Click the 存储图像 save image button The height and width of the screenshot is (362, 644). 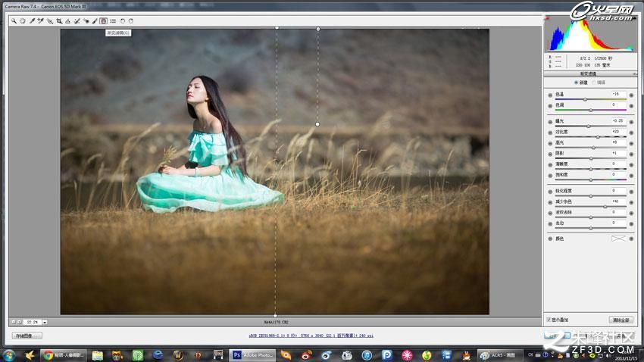(x=27, y=335)
